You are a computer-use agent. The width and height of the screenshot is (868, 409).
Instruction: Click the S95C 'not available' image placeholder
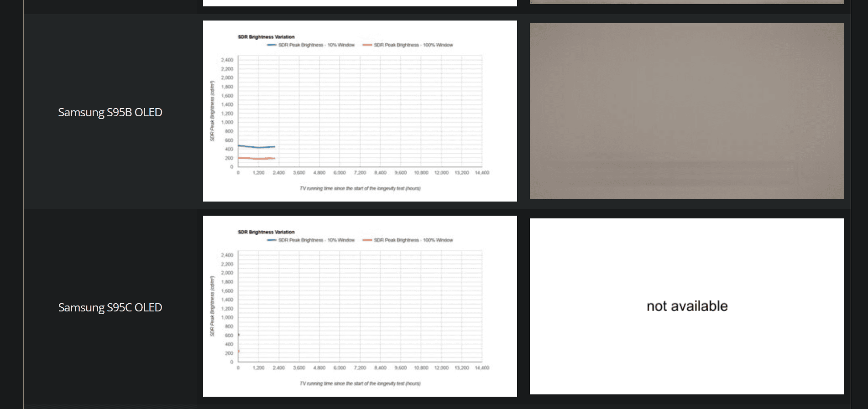687,306
